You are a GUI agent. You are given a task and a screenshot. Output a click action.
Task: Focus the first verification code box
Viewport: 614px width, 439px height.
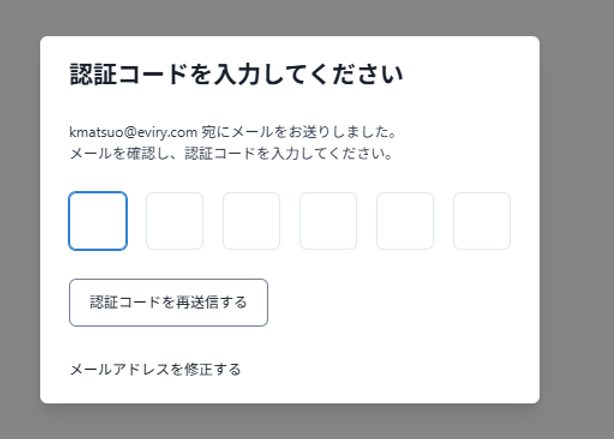click(98, 221)
